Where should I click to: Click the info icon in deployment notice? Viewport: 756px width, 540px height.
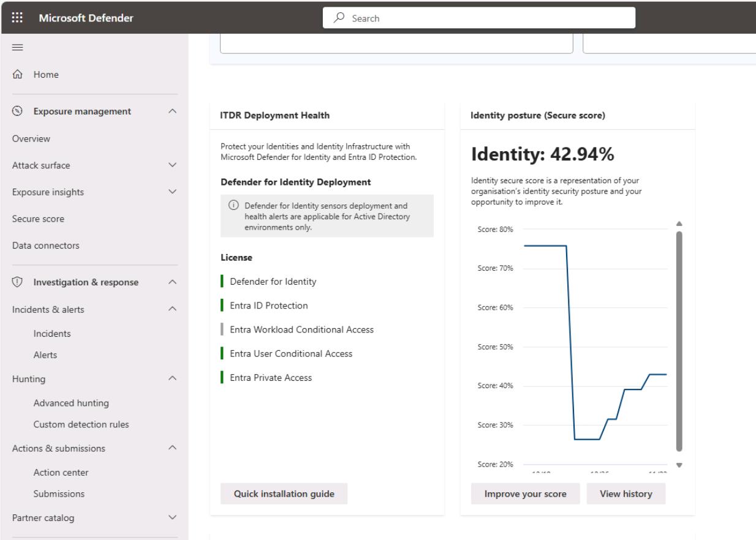tap(232, 206)
